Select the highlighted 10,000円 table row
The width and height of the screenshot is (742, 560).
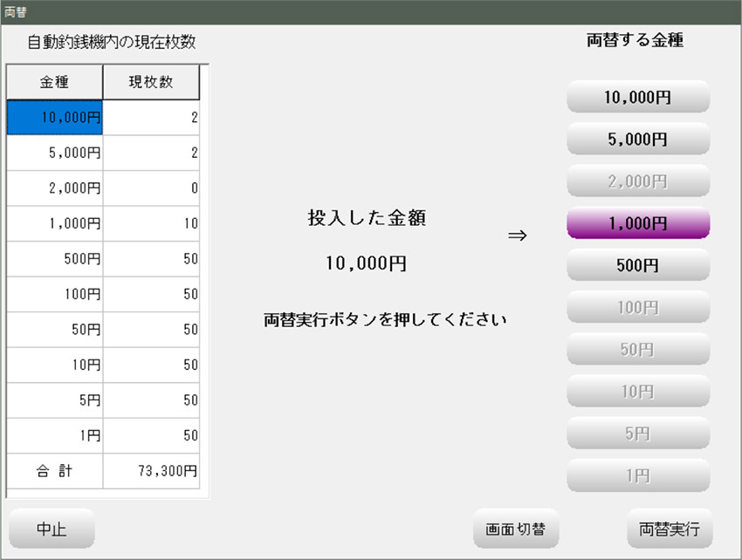point(55,118)
